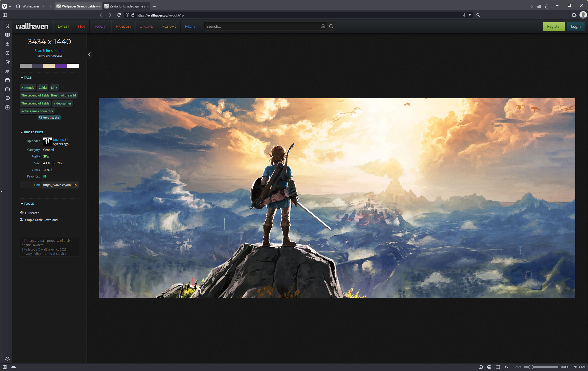Image resolution: width=588 pixels, height=371 pixels.
Task: Click the Vivaldi settings gear icon
Action: (x=7, y=358)
